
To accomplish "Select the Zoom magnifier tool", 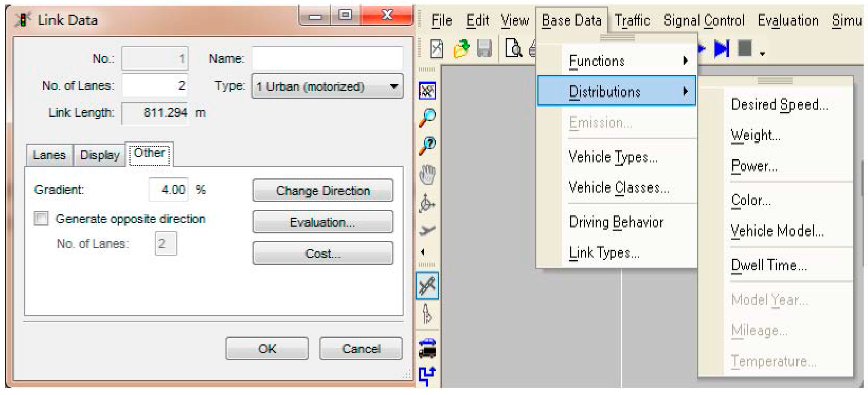I will 427,118.
